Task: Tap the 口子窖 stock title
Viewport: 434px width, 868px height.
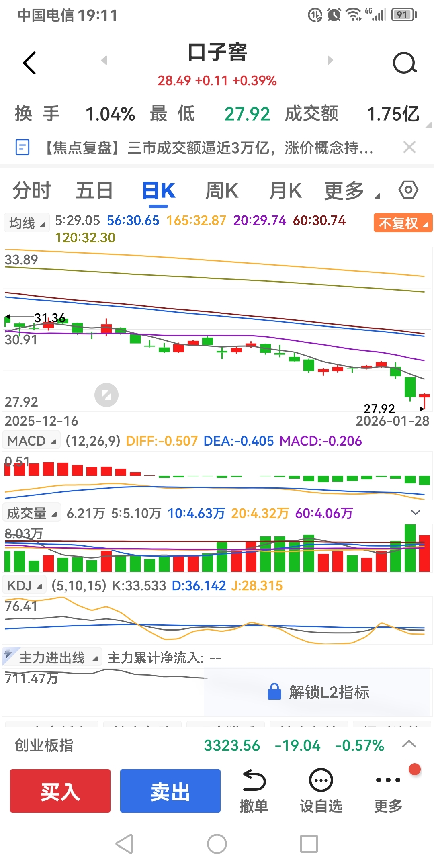Action: pos(217,52)
